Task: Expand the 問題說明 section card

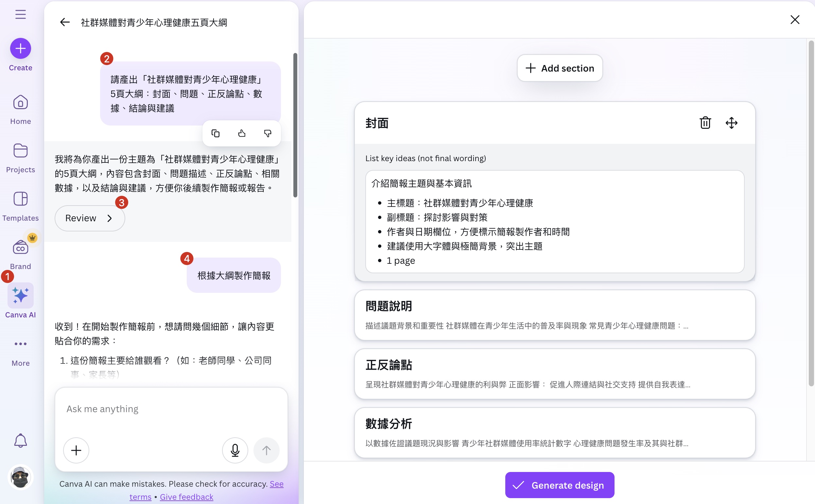Action: [555, 315]
